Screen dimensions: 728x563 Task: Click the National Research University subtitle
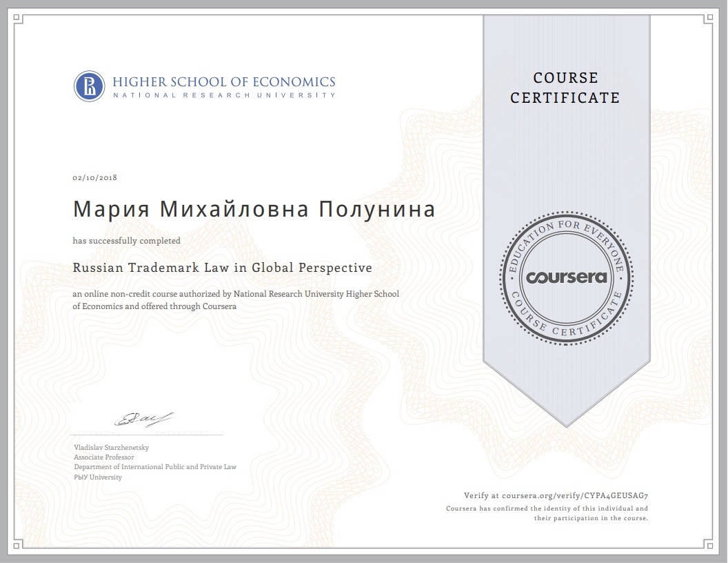click(x=224, y=95)
